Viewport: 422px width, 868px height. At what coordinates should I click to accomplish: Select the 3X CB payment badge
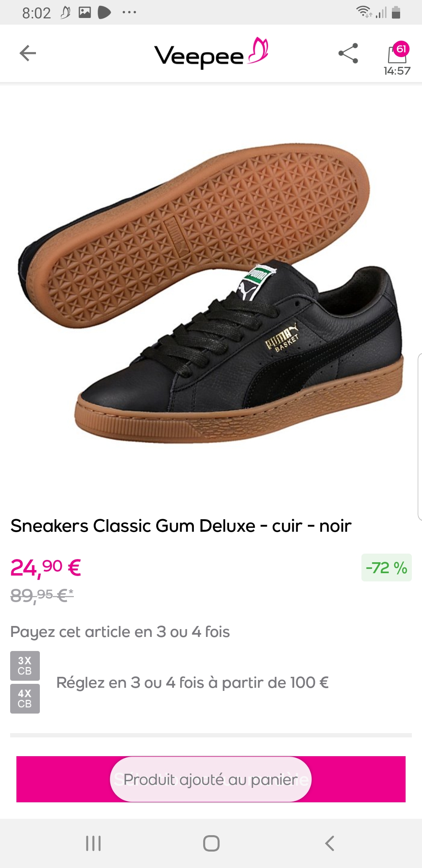[25, 665]
